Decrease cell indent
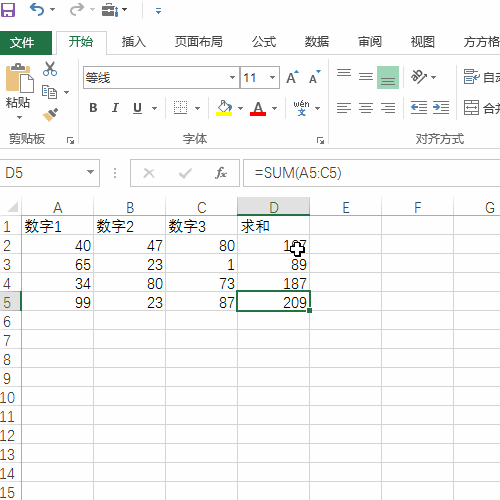The width and height of the screenshot is (500, 500). pos(419,108)
